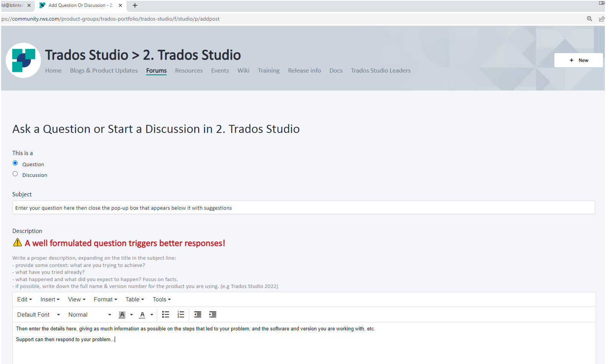Click the share page icon in address bar
This screenshot has width=606, height=364.
602,19
